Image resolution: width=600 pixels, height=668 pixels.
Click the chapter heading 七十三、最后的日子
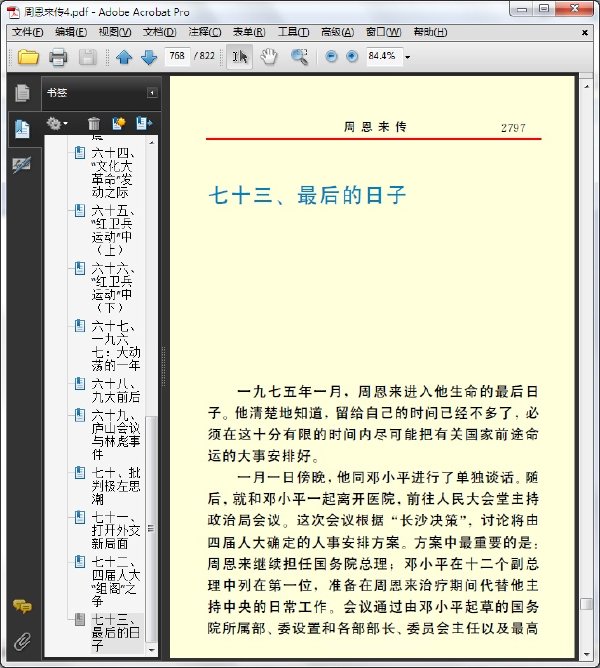(x=307, y=195)
